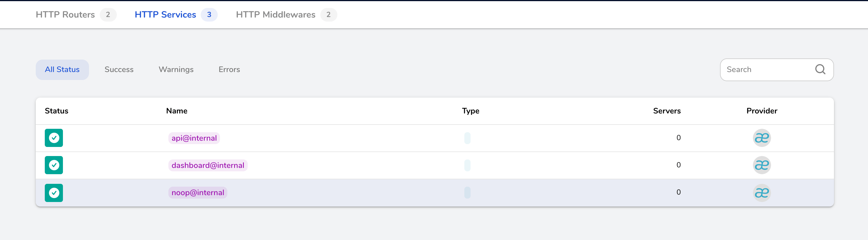Image resolution: width=868 pixels, height=240 pixels.
Task: Click provider icon in noop@internal row
Action: 761,192
